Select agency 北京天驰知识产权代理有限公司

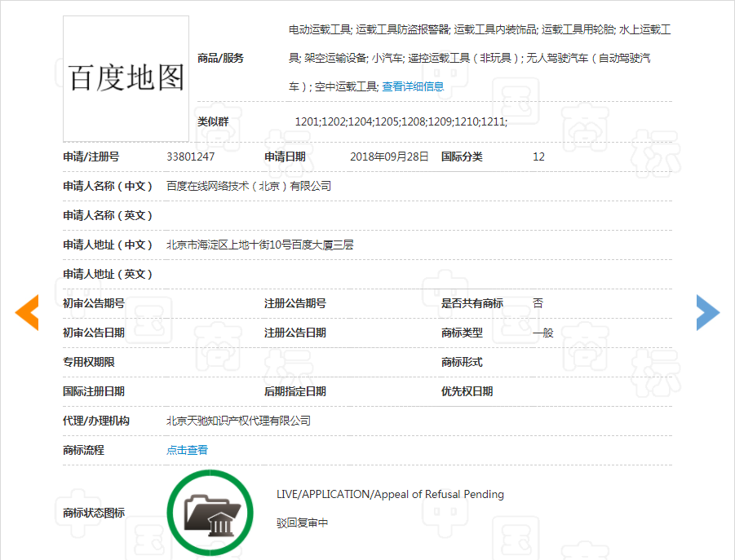238,421
